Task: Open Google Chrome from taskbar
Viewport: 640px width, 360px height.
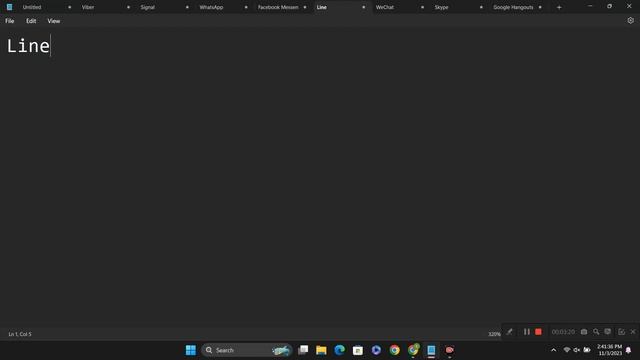Action: tap(394, 350)
